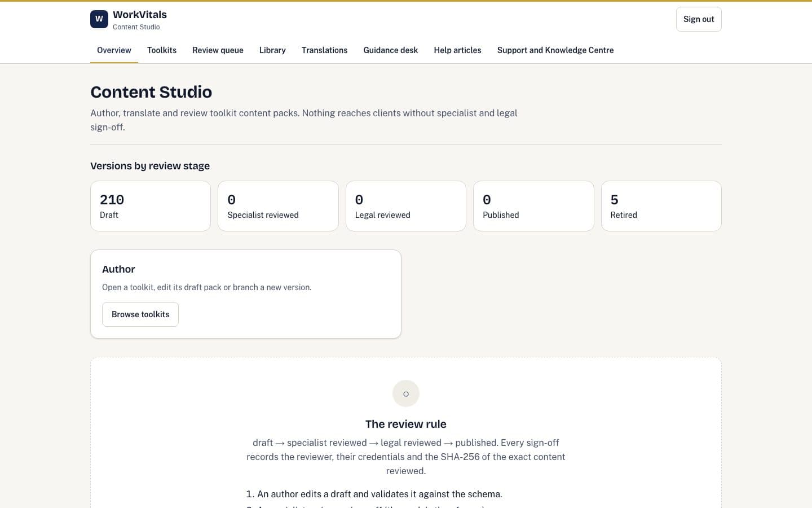Switch to the Toolkits tab

[x=162, y=50]
